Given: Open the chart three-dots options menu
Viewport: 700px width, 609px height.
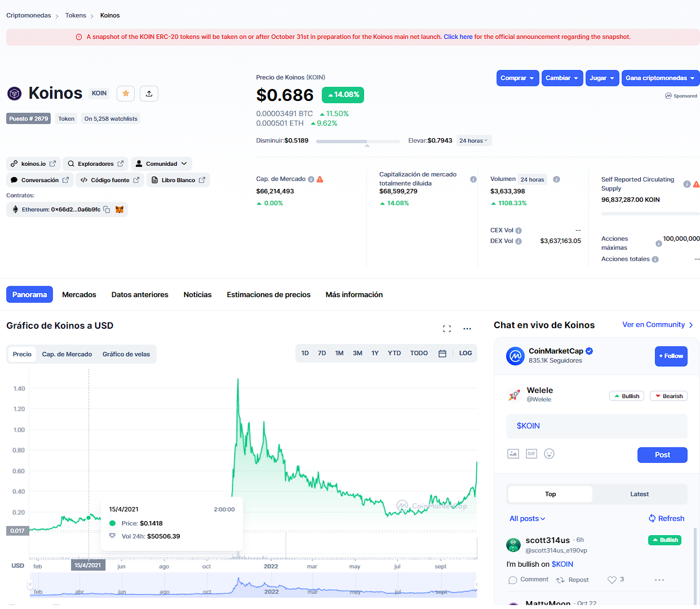Looking at the screenshot, I should click(x=467, y=329).
